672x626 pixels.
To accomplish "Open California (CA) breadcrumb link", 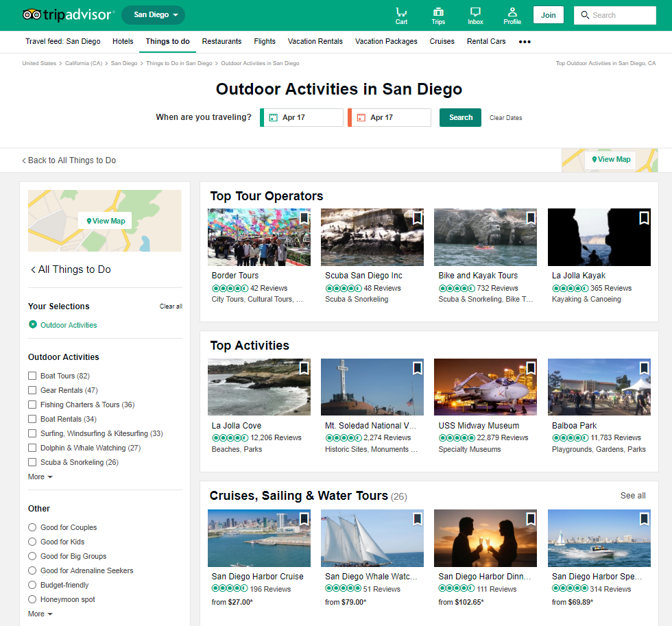I will pyautogui.click(x=84, y=63).
